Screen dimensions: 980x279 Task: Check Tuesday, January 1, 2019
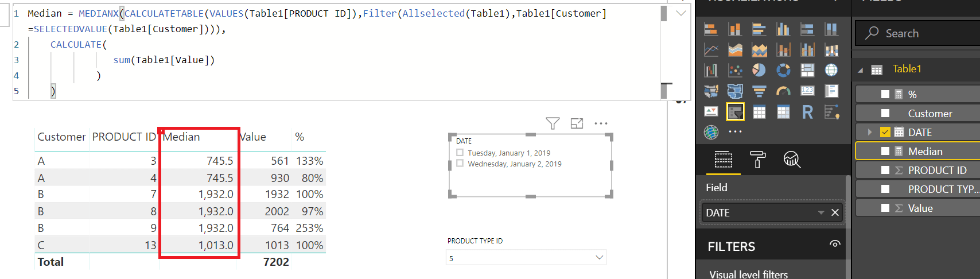coord(460,153)
